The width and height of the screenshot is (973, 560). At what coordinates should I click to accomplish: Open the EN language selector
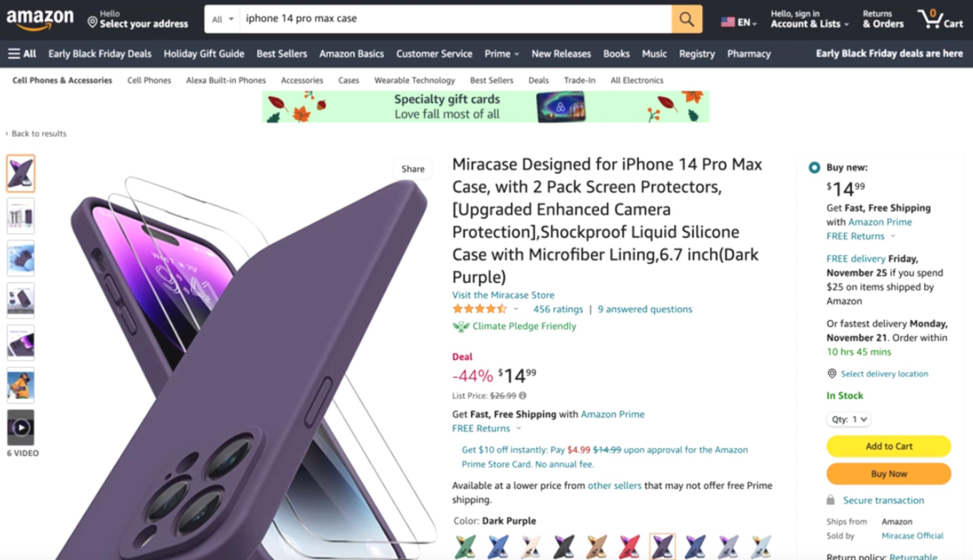739,22
